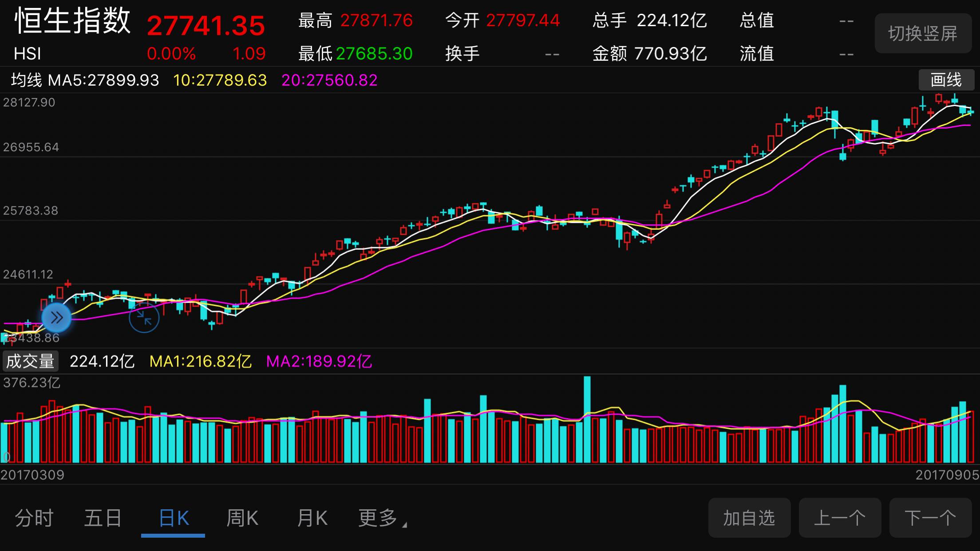This screenshot has height=551, width=980.
Task: Switch to the 月K tab
Action: 312,518
